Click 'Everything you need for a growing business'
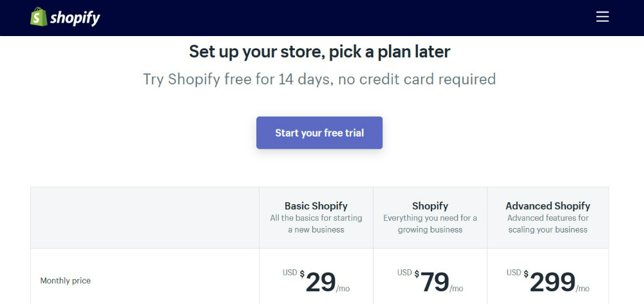The image size is (644, 304). [430, 223]
